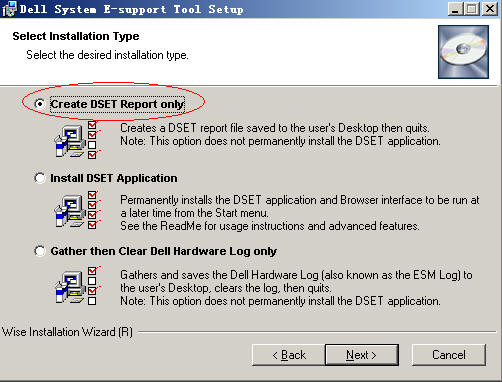The image size is (502, 382).
Task: Cancel the setup wizard
Action: coord(449,355)
